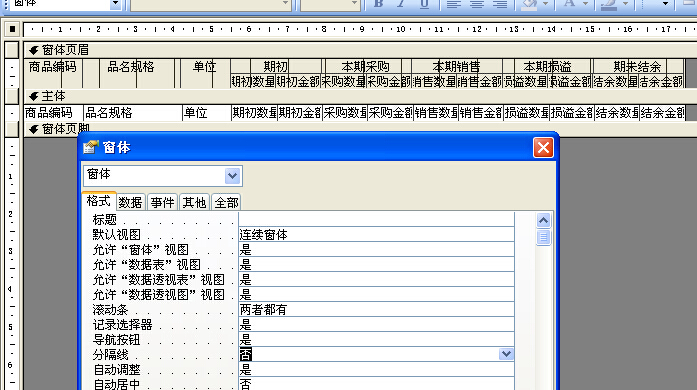Open the line color dropdown arrow
The image size is (697, 390).
click(625, 4)
